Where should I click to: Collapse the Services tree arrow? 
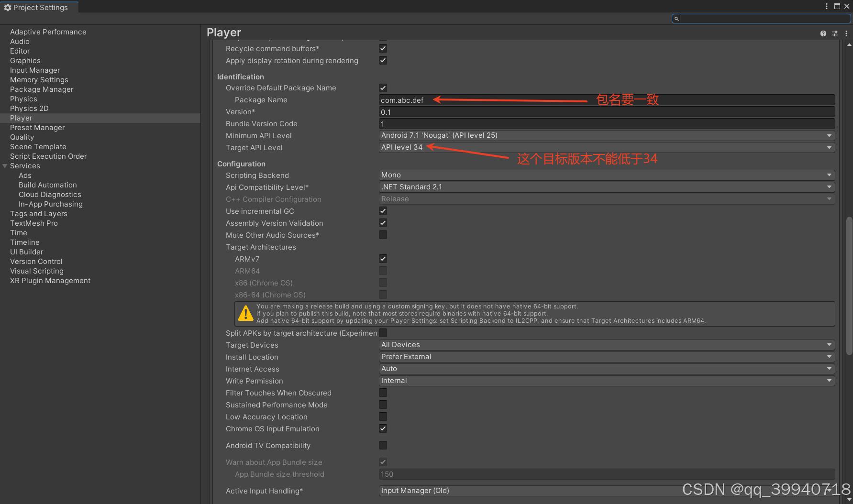coord(5,166)
